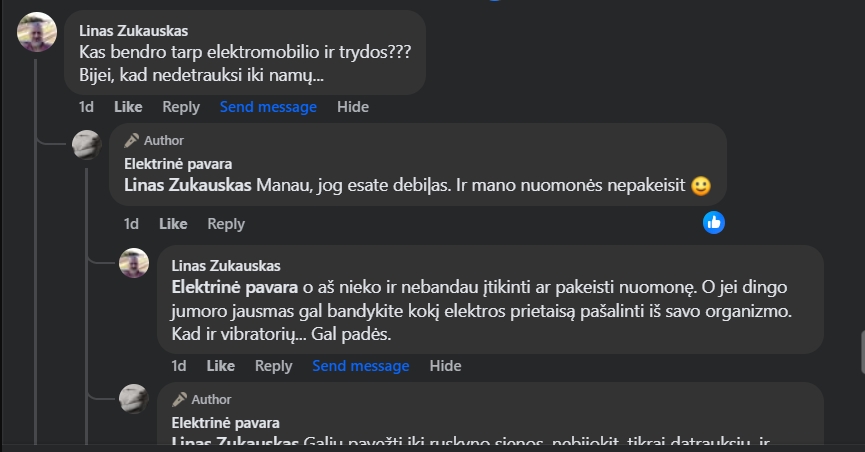Hide the comment mentioning vibratorių

pos(445,366)
